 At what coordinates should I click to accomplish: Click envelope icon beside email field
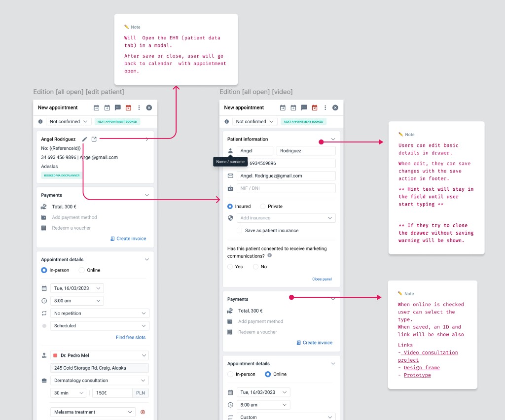(x=230, y=175)
